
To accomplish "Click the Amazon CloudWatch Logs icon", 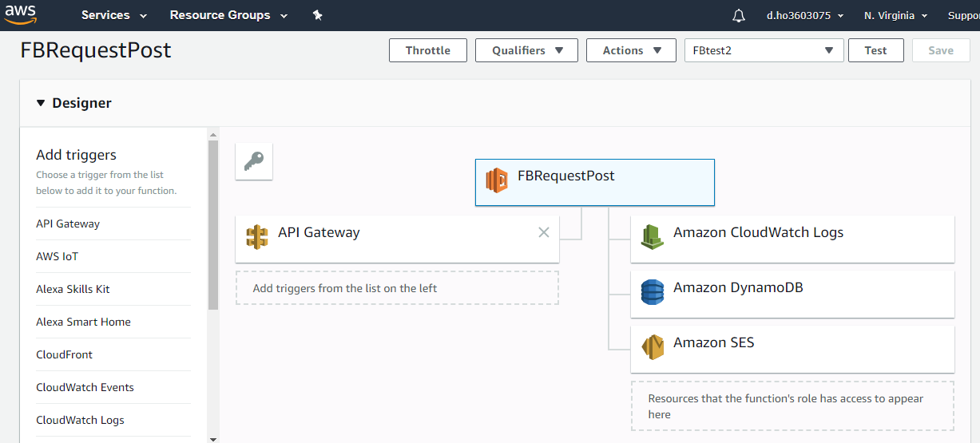I will [653, 237].
